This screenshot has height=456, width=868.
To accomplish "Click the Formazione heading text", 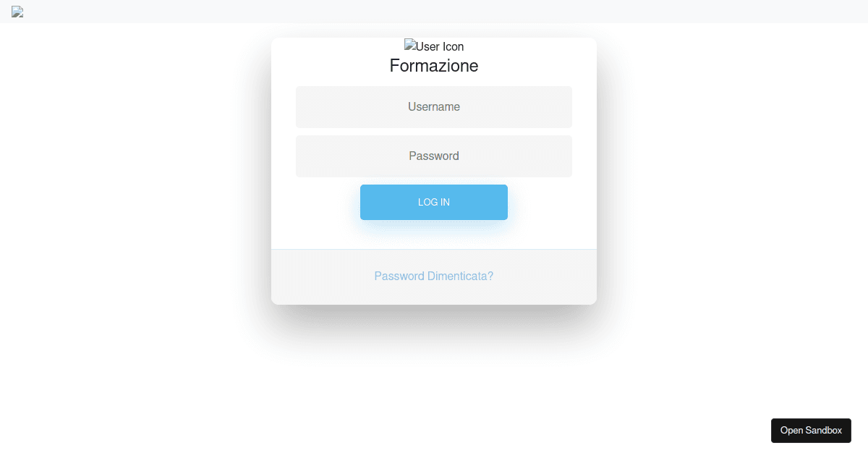I will pos(433,65).
